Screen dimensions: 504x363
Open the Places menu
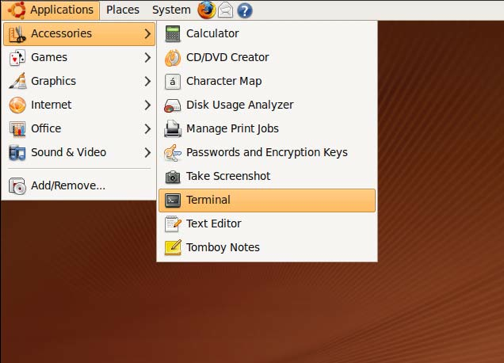point(123,10)
